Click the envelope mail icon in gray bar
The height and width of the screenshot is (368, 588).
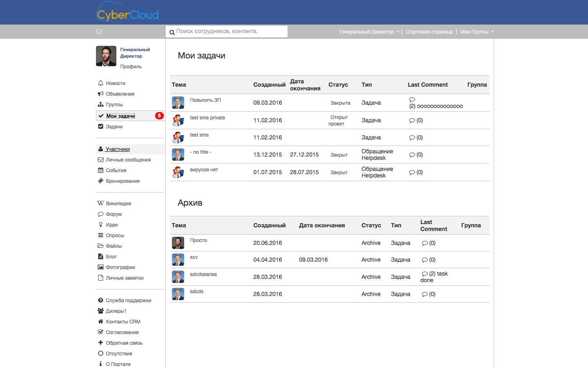[99, 32]
